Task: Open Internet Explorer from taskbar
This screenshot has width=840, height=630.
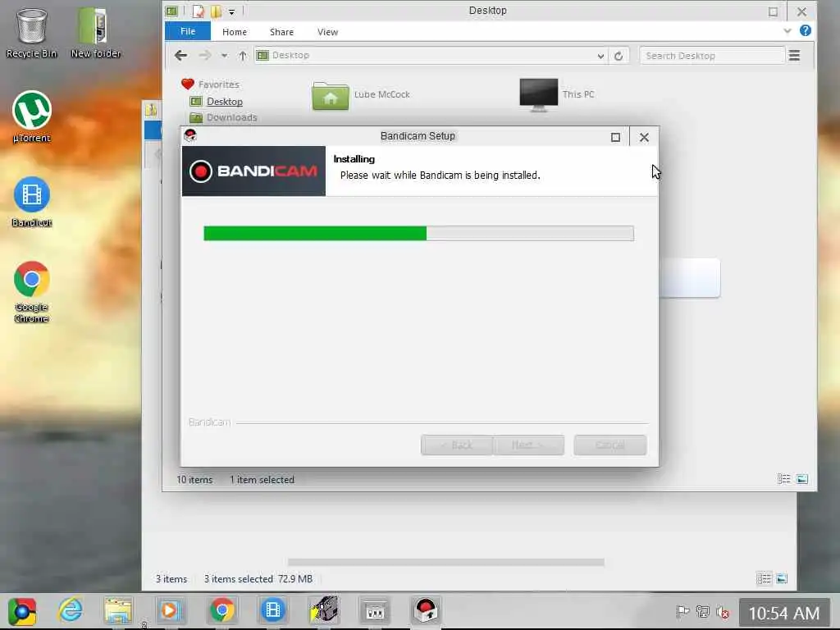Action: (71, 610)
